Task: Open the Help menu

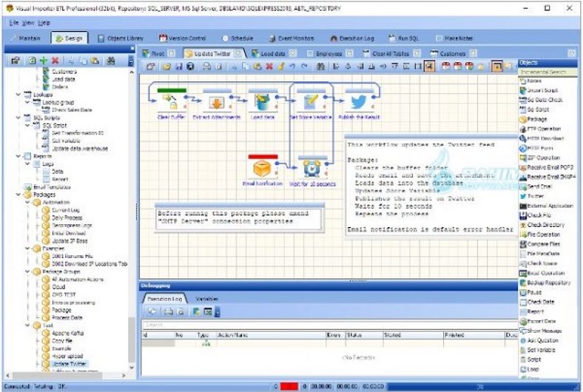Action: tap(44, 23)
